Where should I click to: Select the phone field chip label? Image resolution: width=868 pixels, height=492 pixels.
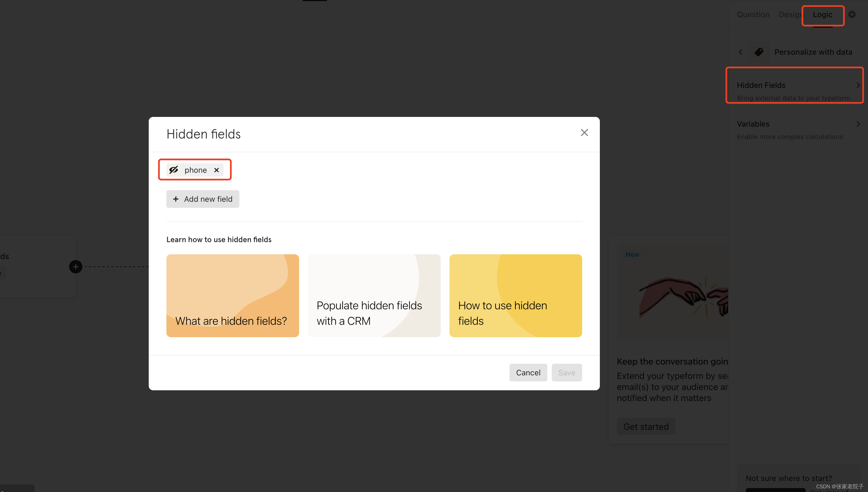196,170
